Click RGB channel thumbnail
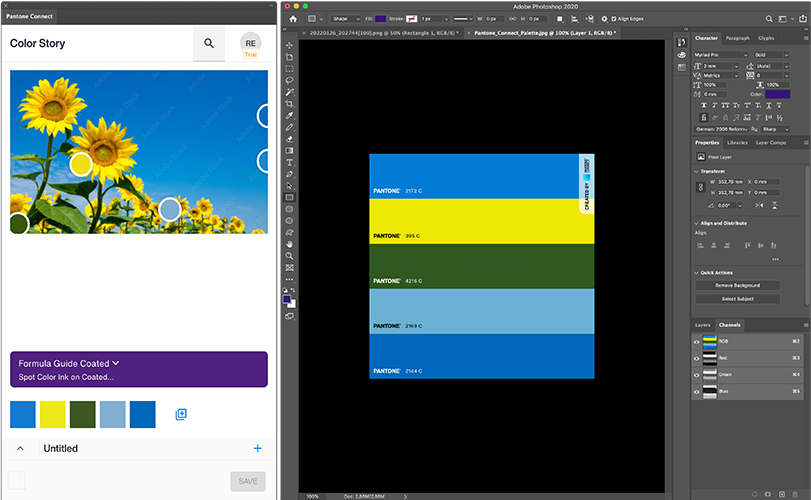811x500 pixels. 710,342
